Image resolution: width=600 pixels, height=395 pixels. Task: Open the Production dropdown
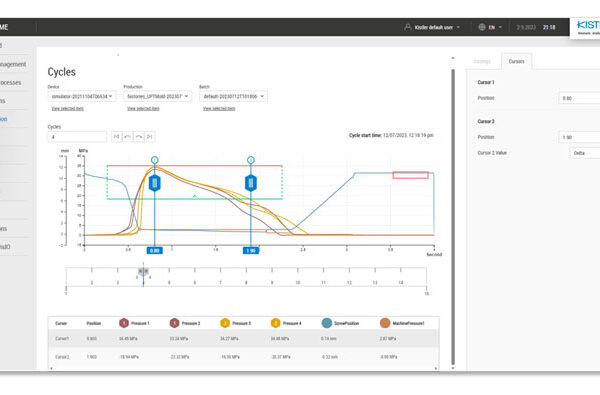coord(158,96)
